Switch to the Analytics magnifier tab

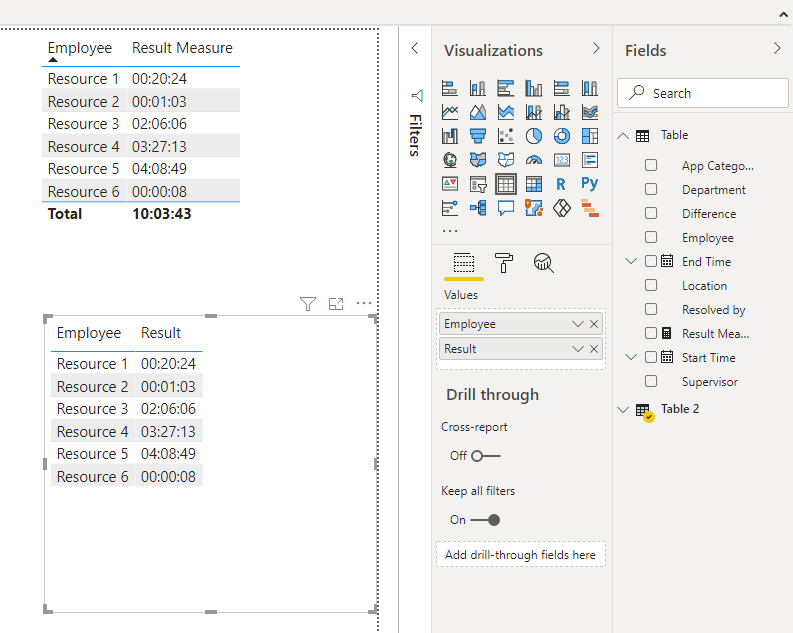click(543, 263)
